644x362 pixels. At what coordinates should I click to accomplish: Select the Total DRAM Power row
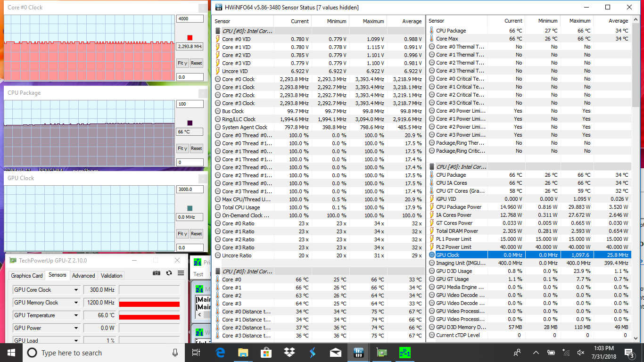[x=529, y=231]
